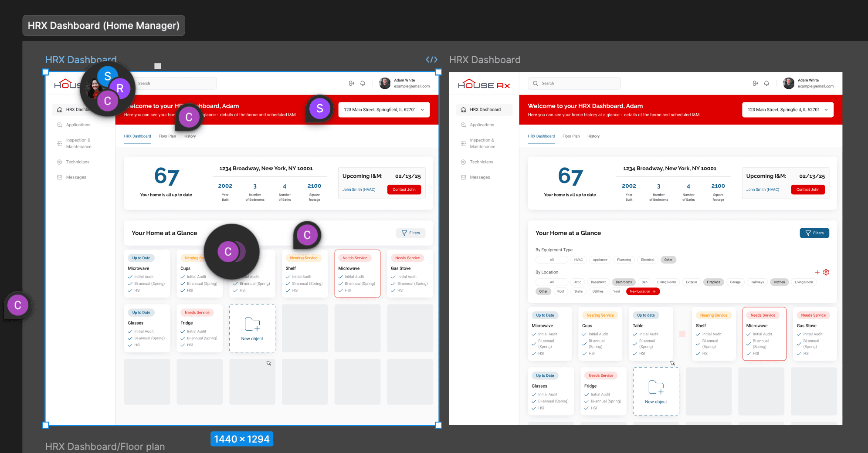Toggle the Bathrooms location filter chip
Image resolution: width=868 pixels, height=453 pixels.
(x=624, y=282)
